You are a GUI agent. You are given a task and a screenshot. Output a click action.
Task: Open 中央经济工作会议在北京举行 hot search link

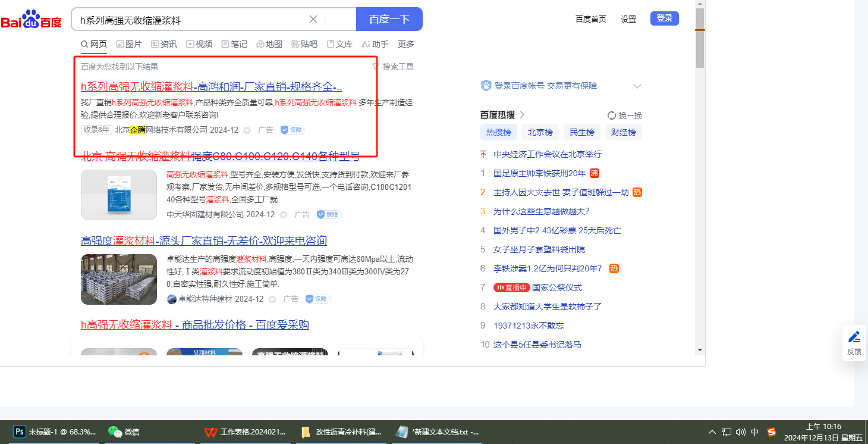(x=547, y=154)
